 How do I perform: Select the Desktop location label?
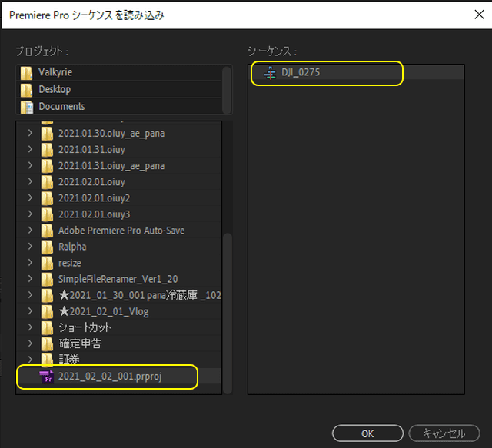pos(55,89)
